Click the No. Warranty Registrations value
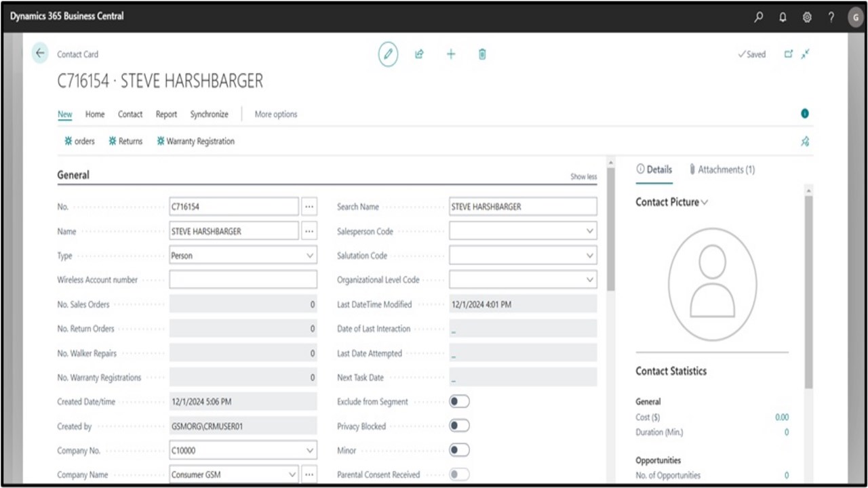 pyautogui.click(x=243, y=378)
